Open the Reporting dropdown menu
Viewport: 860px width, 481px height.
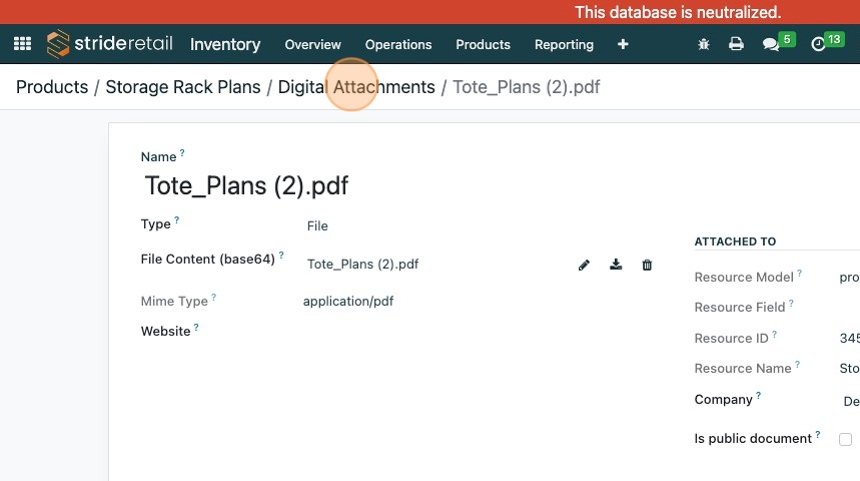tap(564, 44)
